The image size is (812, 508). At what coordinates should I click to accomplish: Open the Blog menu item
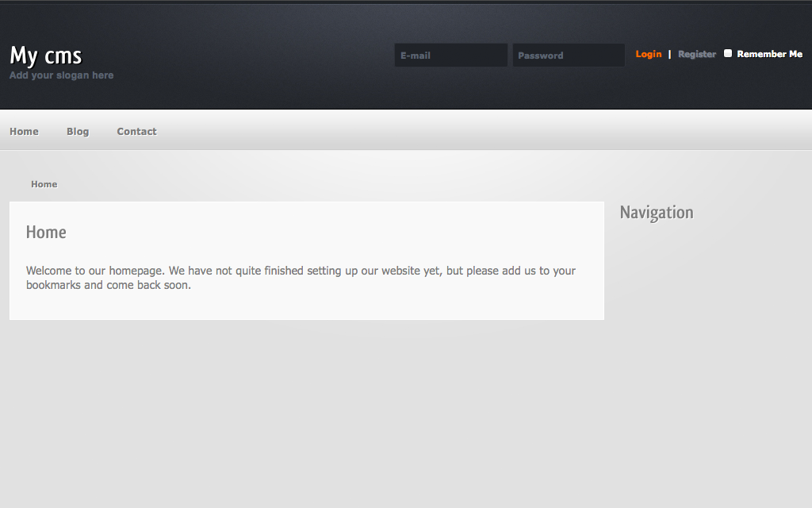coord(78,132)
